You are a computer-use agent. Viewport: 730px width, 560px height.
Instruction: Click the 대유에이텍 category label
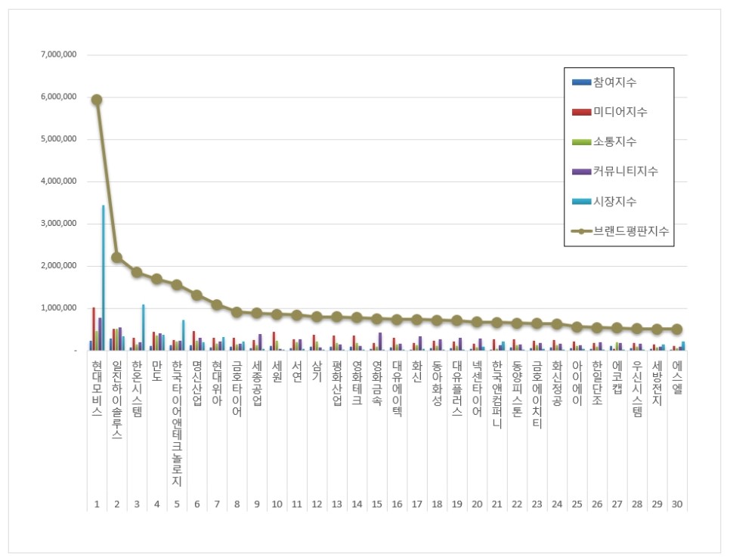click(397, 388)
